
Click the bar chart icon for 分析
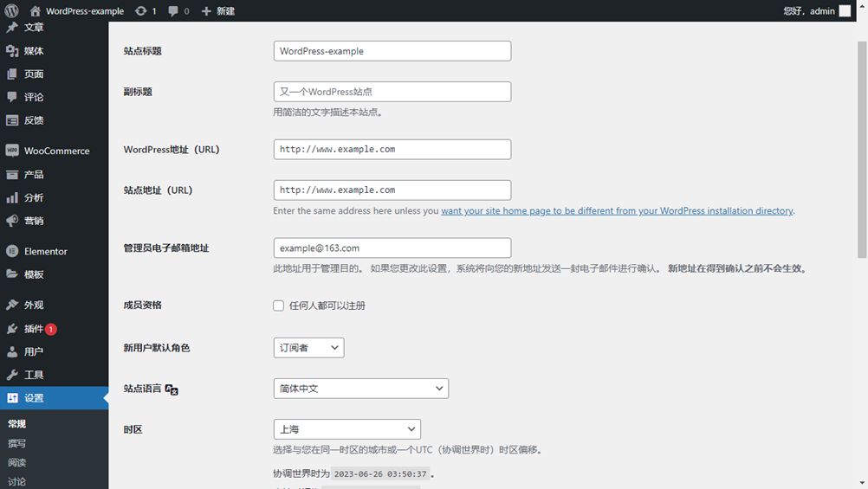tap(12, 197)
